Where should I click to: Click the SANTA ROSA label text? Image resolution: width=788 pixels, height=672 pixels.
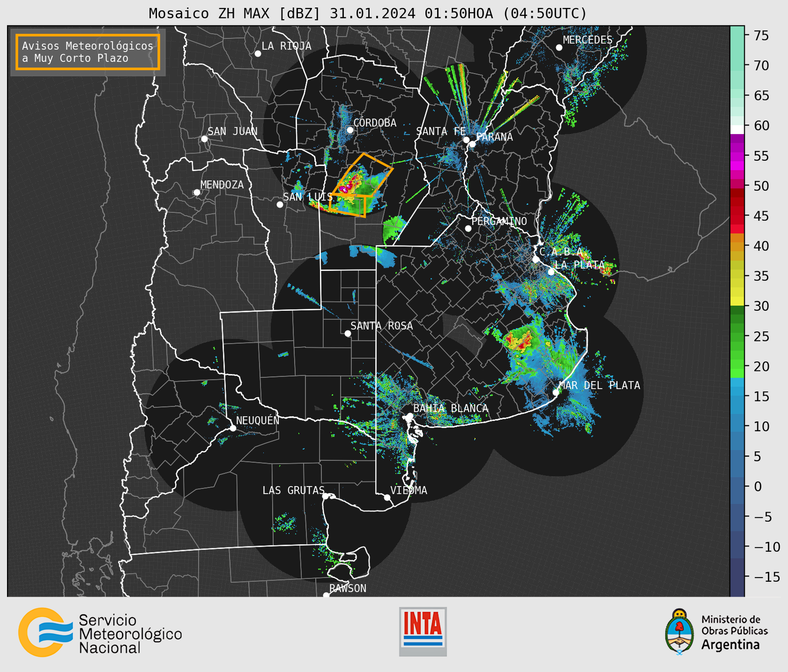click(382, 326)
